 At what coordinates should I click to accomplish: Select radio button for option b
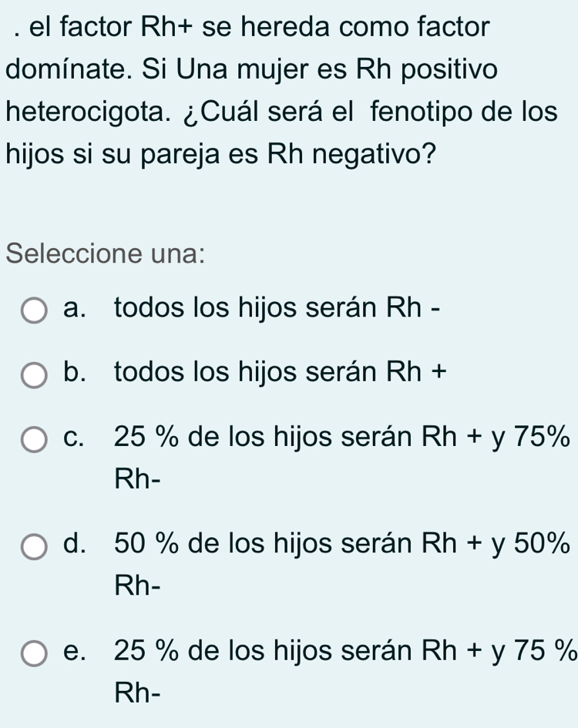(x=34, y=374)
